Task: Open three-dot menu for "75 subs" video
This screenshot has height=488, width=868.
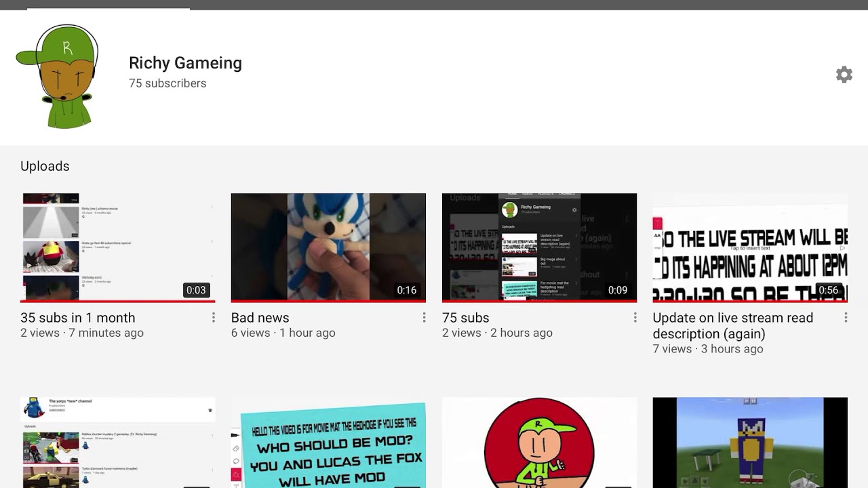Action: pyautogui.click(x=635, y=318)
